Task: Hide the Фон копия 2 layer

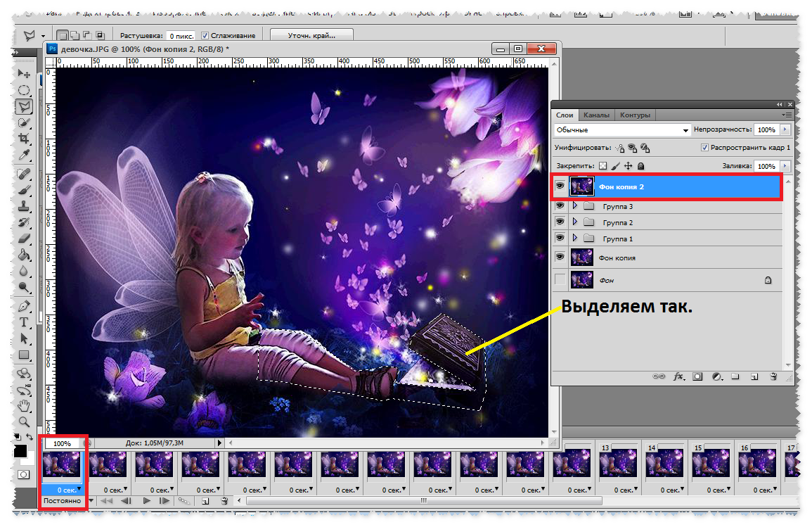Action: (560, 186)
